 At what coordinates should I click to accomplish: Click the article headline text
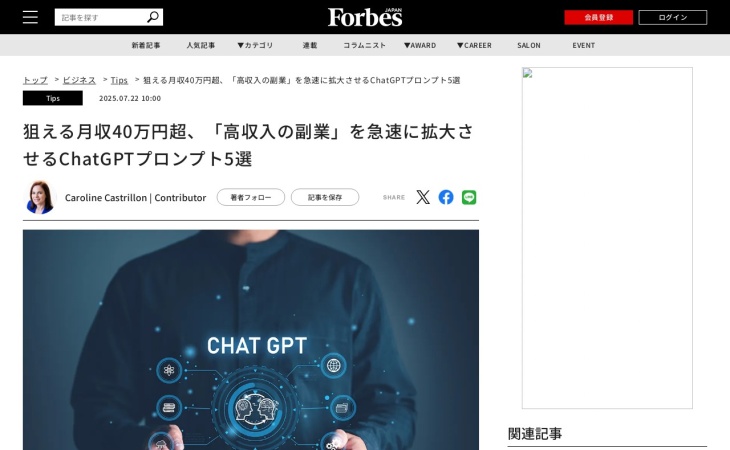pyautogui.click(x=248, y=145)
